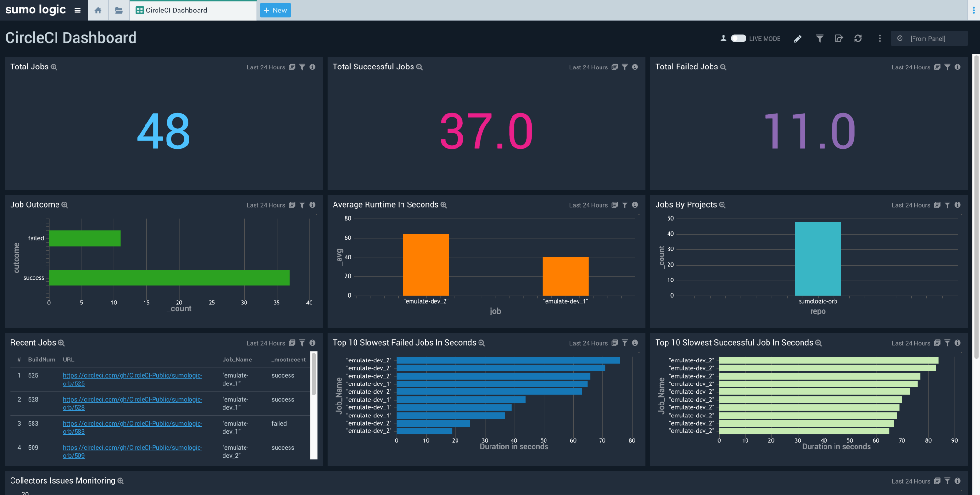Expand the sumo logic hamburger menu
Image resolution: width=980 pixels, height=495 pixels.
(x=78, y=10)
